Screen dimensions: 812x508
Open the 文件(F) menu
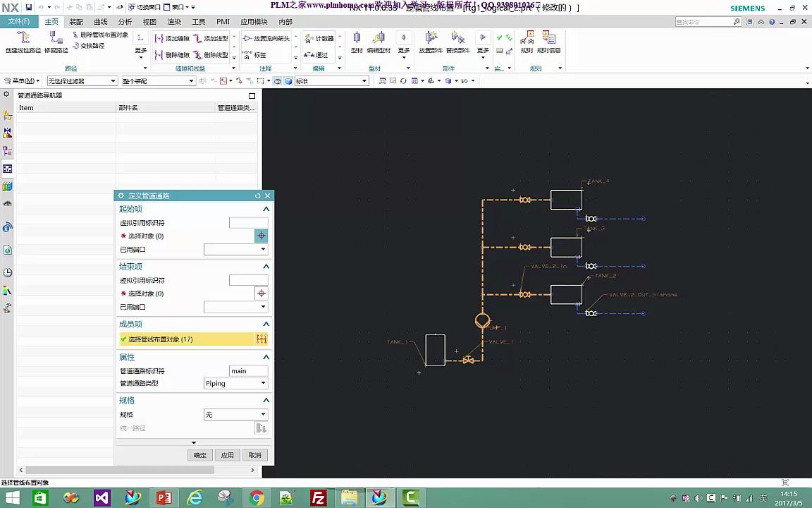(x=19, y=22)
